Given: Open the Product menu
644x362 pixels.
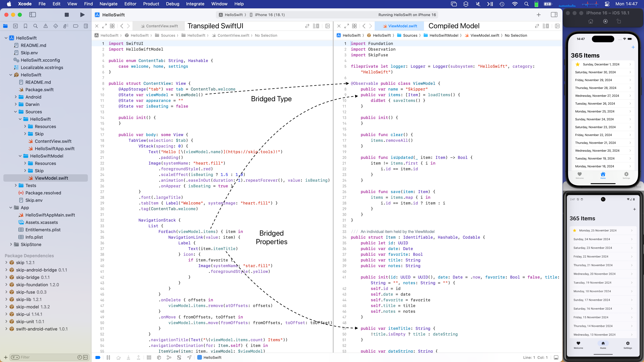Looking at the screenshot, I should pyautogui.click(x=151, y=4).
